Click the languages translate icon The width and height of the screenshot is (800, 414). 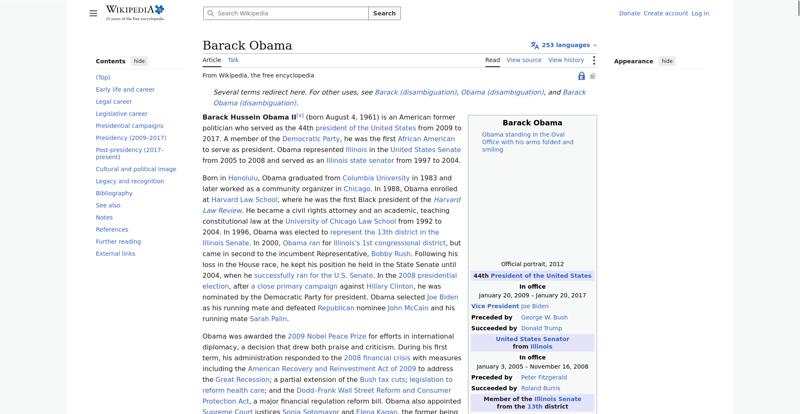(x=534, y=45)
